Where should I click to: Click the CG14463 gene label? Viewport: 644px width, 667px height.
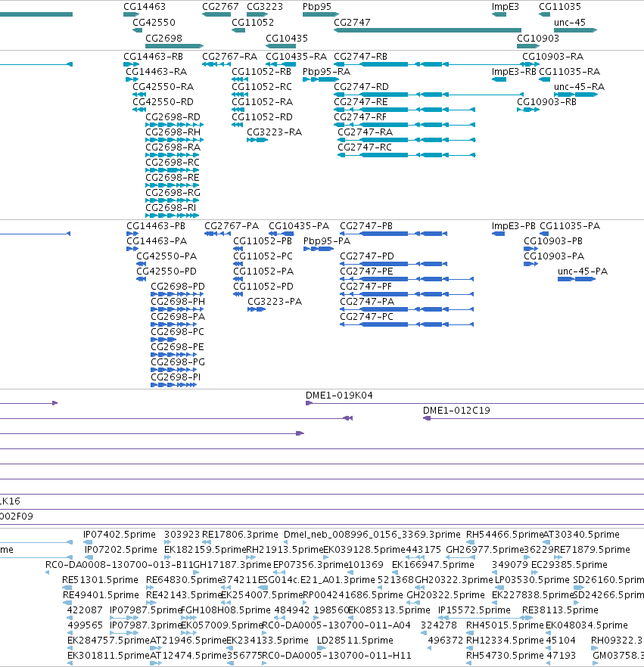tap(145, 7)
